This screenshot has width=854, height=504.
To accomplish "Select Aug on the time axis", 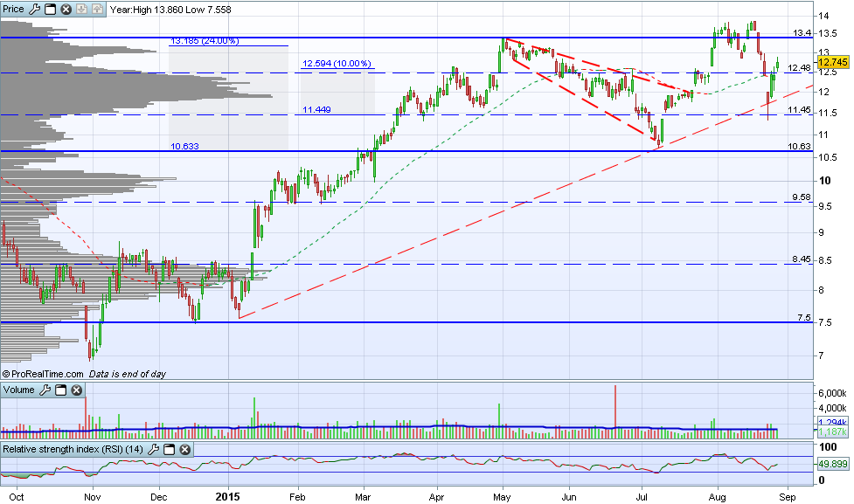I will tap(718, 497).
